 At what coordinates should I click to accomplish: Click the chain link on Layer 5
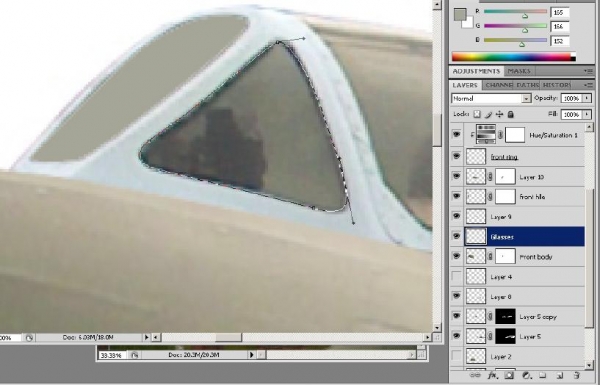tap(490, 336)
